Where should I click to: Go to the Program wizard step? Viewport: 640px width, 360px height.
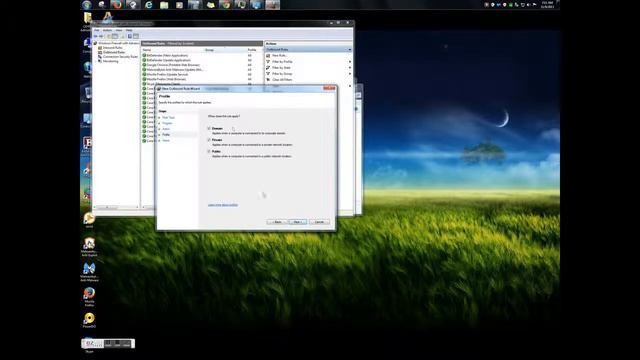pyautogui.click(x=167, y=123)
